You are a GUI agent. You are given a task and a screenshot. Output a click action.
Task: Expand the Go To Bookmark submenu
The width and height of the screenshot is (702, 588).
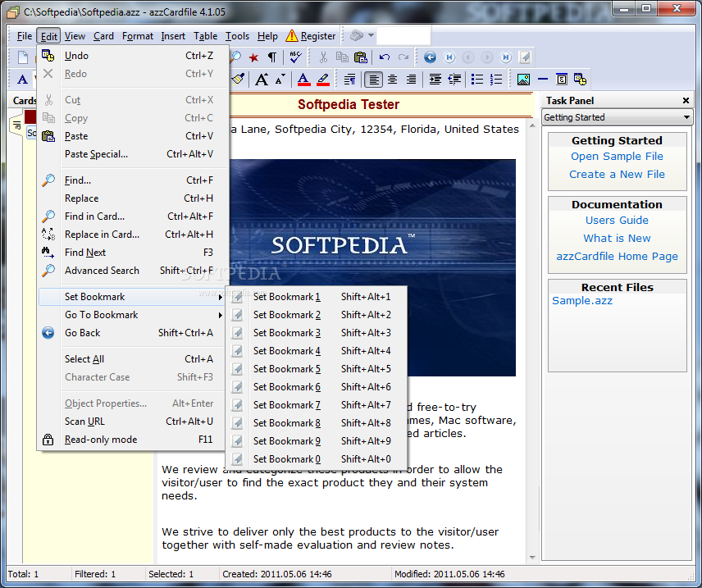pyautogui.click(x=131, y=315)
